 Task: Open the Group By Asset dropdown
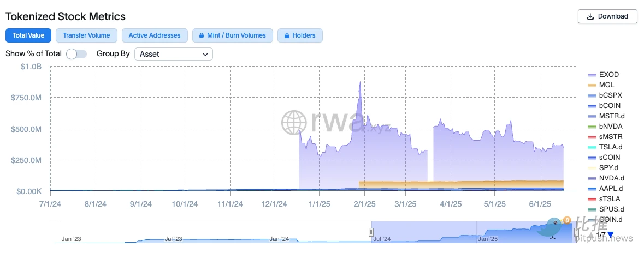(x=173, y=54)
